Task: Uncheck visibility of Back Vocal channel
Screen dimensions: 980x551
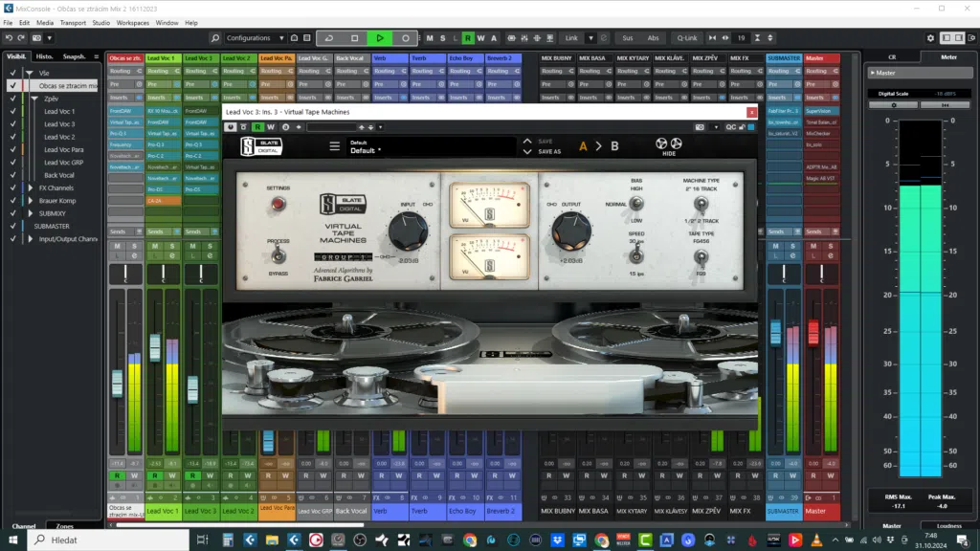Action: 13,175
